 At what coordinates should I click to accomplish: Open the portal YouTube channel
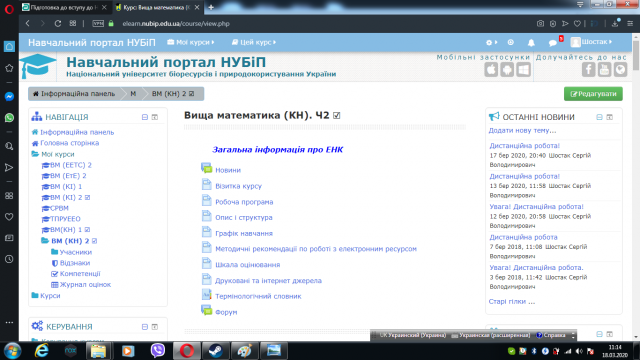[x=604, y=70]
